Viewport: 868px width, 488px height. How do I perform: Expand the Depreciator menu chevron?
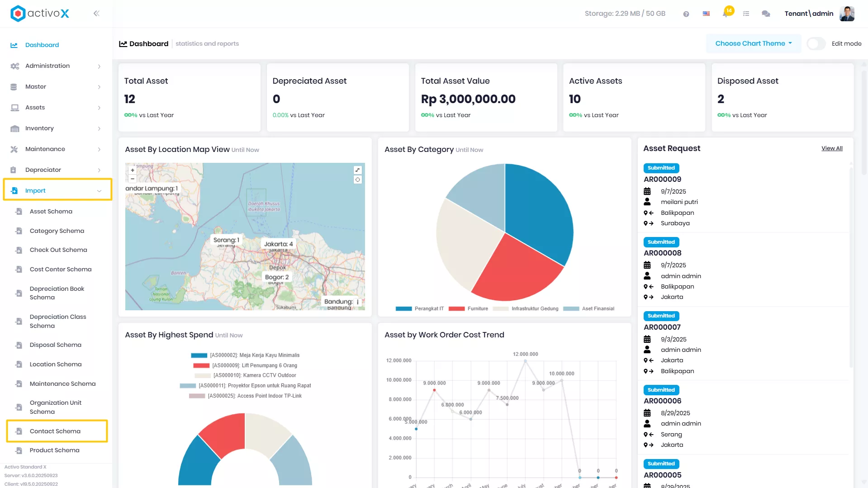99,171
